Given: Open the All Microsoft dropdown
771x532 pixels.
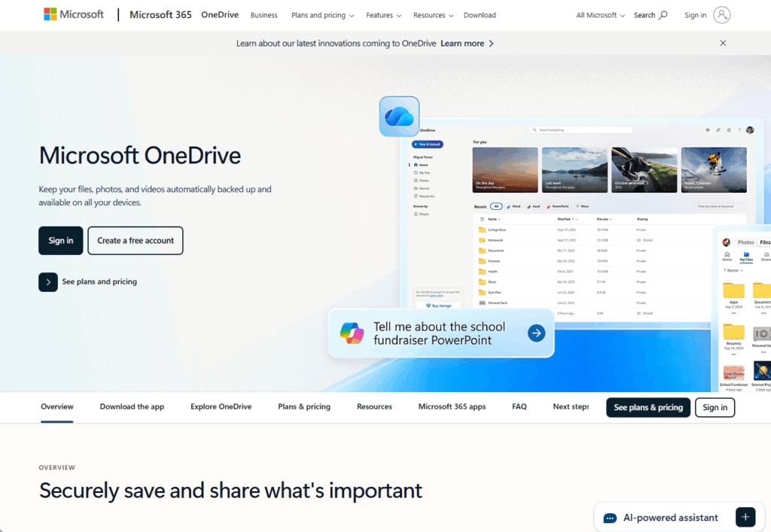Looking at the screenshot, I should (x=600, y=15).
